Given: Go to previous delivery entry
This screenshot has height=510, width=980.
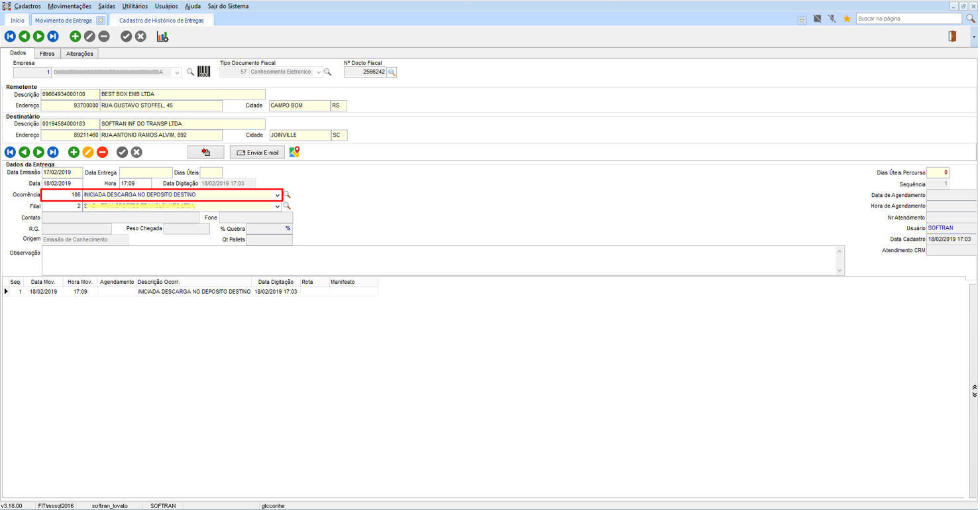Looking at the screenshot, I should (25, 153).
